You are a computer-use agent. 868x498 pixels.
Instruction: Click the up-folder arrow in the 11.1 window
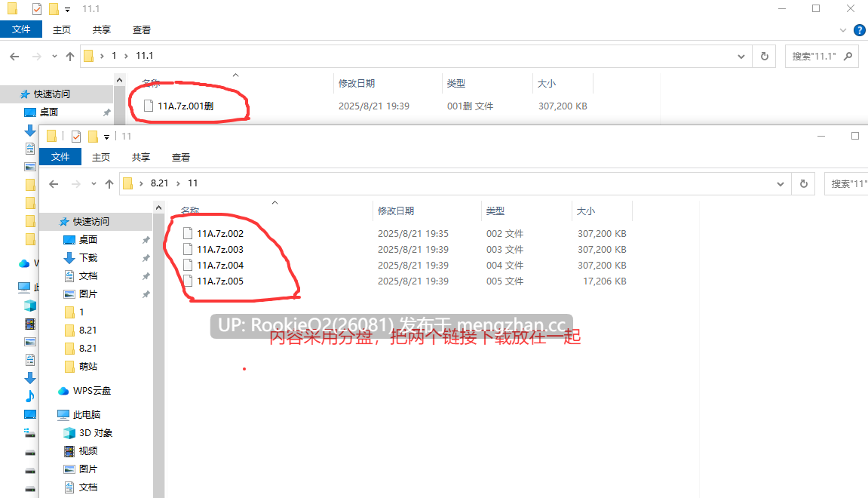[x=69, y=56]
